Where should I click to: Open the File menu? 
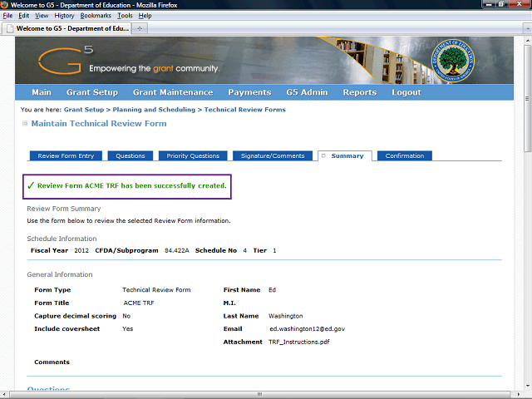7,16
